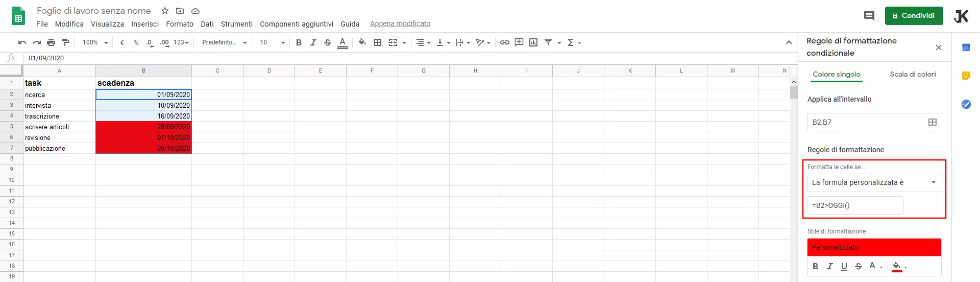
Task: Open the Inserisci menu
Action: point(145,24)
